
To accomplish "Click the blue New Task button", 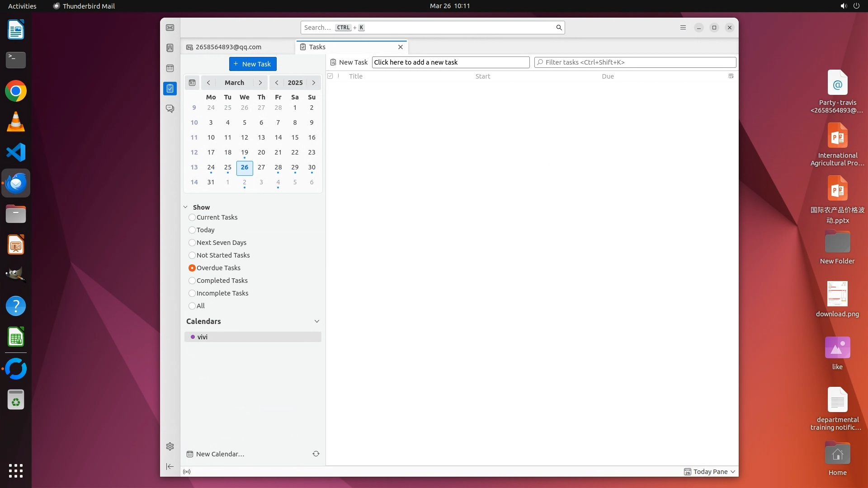I will [253, 64].
